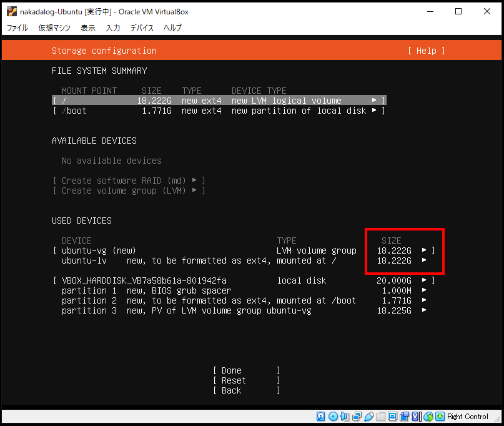Open the audio status icon

tap(345, 417)
